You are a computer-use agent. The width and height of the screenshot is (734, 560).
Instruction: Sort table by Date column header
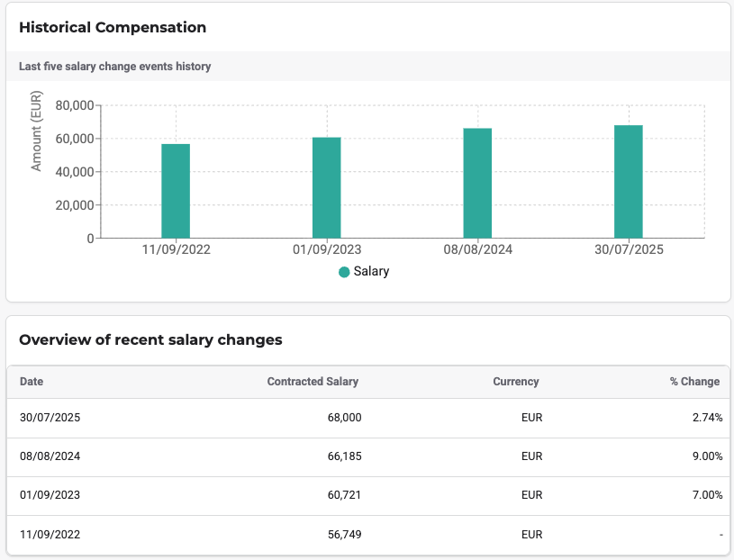pos(32,382)
